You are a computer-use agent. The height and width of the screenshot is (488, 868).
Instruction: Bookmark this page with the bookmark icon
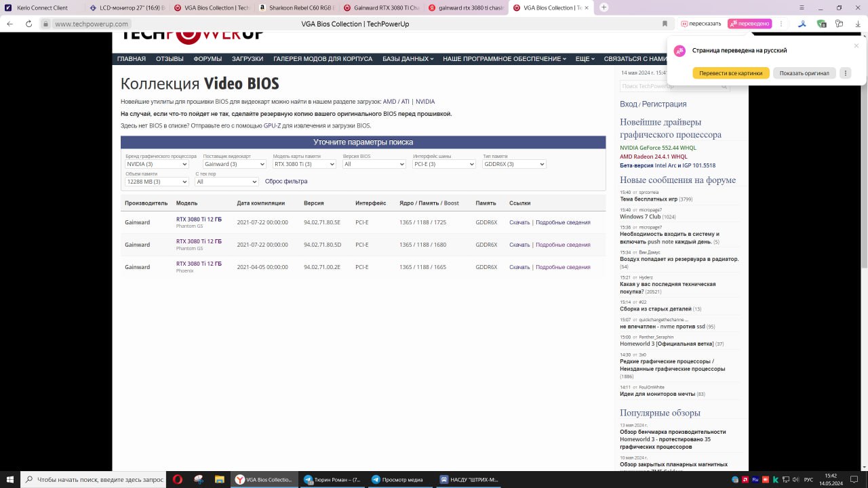[665, 24]
